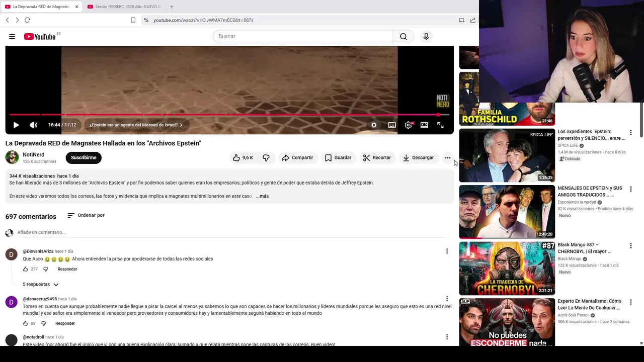Expand description with ...más
This screenshot has width=644, height=362.
262,196
